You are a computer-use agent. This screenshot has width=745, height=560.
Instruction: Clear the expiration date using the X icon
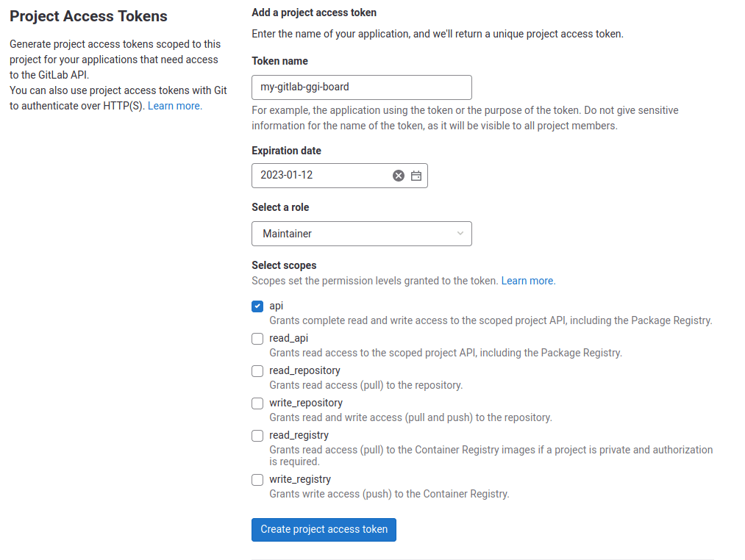pyautogui.click(x=399, y=176)
